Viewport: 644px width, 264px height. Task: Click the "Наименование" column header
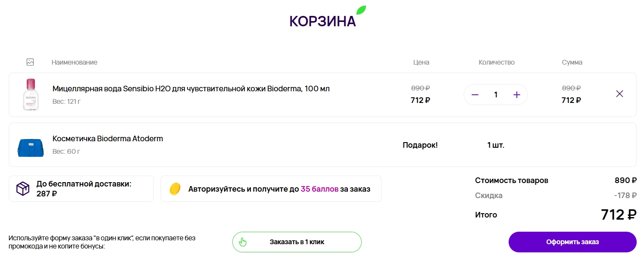coord(74,62)
